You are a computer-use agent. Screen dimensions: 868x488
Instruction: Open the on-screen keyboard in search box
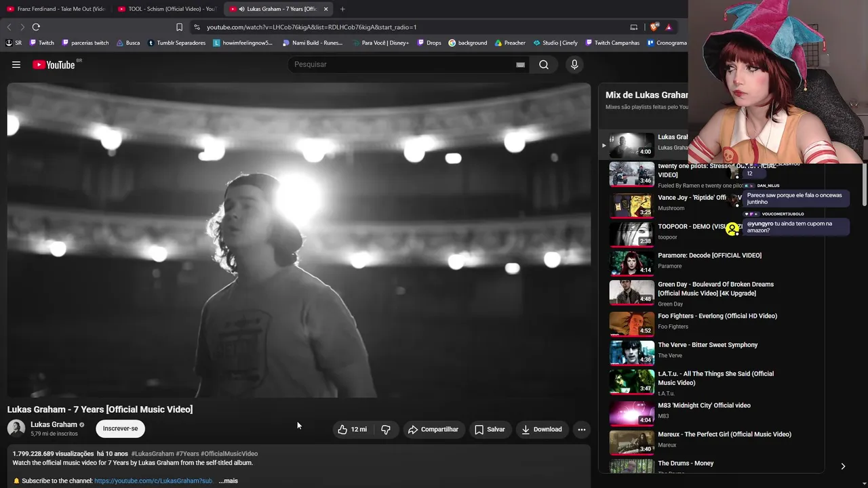coord(520,64)
